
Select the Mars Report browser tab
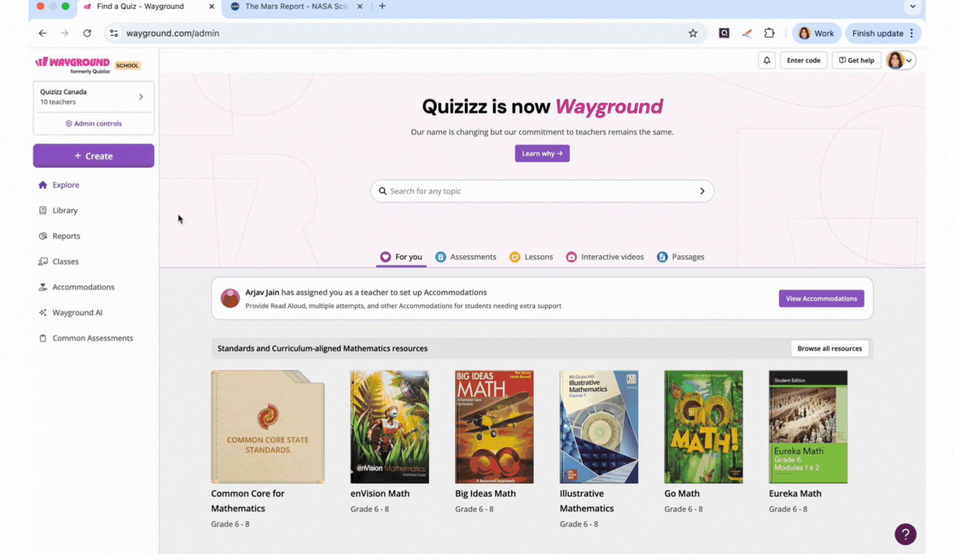[x=296, y=6]
